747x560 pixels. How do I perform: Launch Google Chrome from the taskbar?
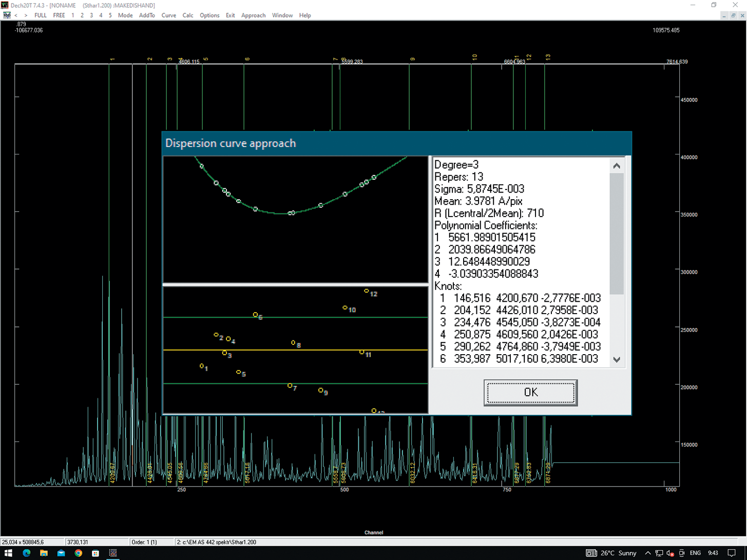[x=78, y=553]
